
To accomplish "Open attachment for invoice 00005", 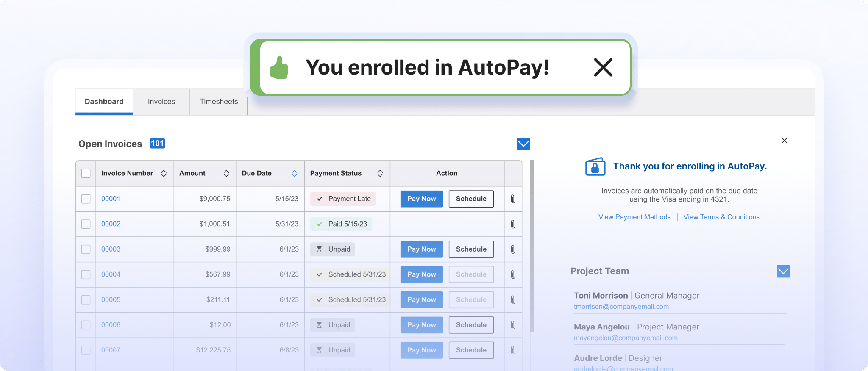I will (x=513, y=300).
